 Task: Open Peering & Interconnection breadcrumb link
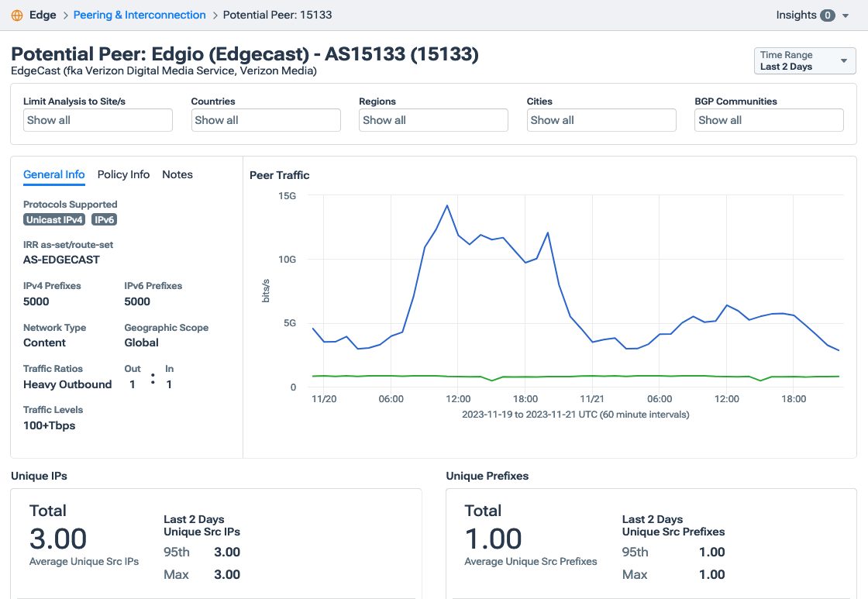[x=139, y=15]
